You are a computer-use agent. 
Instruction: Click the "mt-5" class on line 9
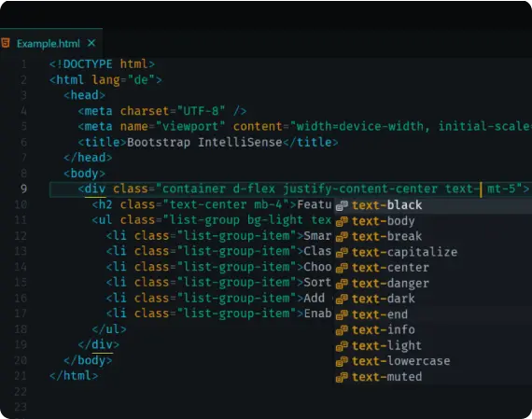tap(501, 189)
